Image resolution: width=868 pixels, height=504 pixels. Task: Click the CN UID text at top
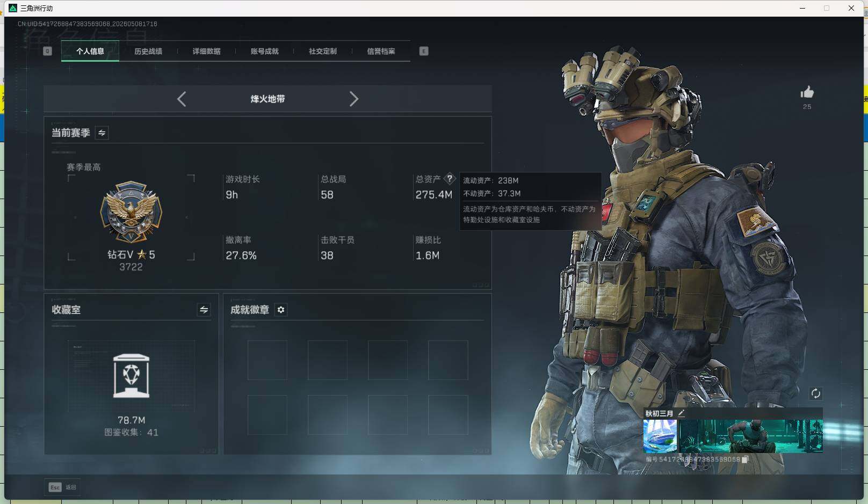(88, 24)
